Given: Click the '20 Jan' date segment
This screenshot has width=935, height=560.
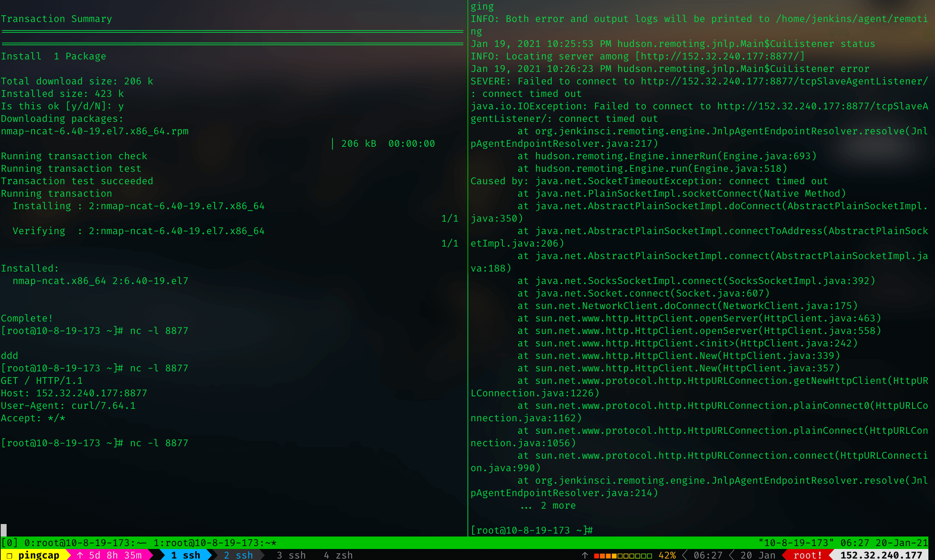Looking at the screenshot, I should pos(758,555).
